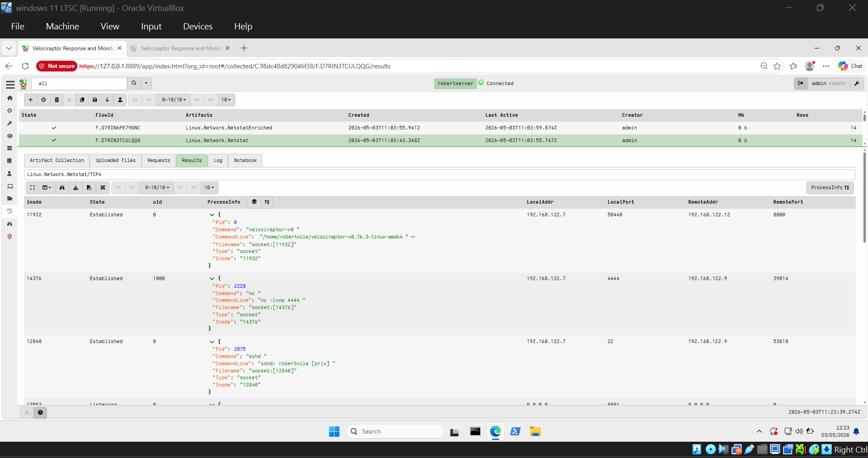Save collection with floppy disk button
Screen dimensions: 868x458
(x=95, y=100)
